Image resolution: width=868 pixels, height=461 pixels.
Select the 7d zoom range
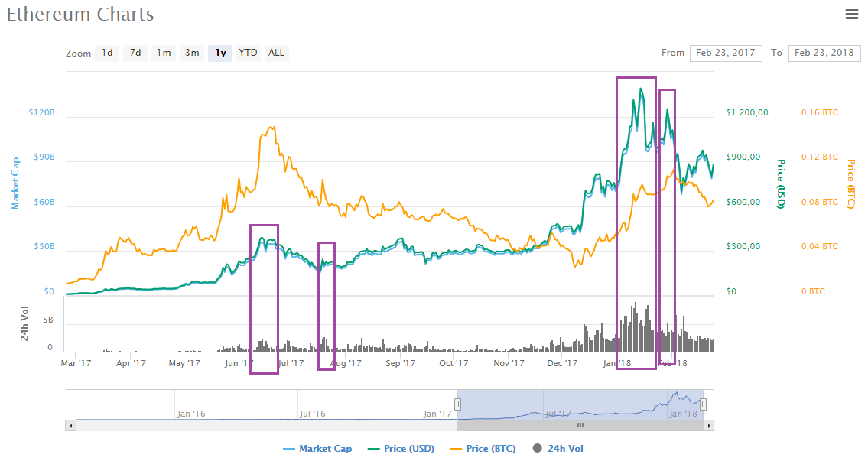(x=135, y=53)
